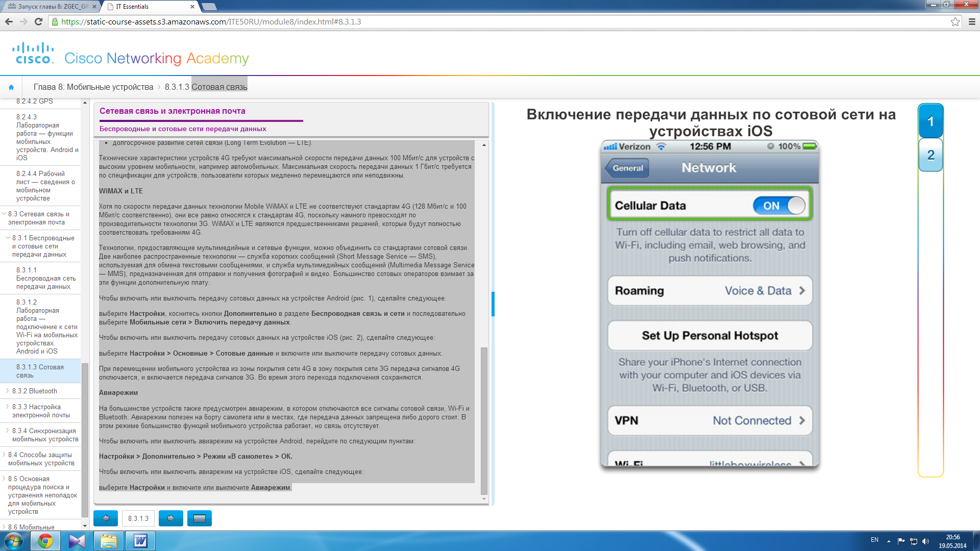Select figure tab 1
The image size is (980, 551).
[x=930, y=121]
